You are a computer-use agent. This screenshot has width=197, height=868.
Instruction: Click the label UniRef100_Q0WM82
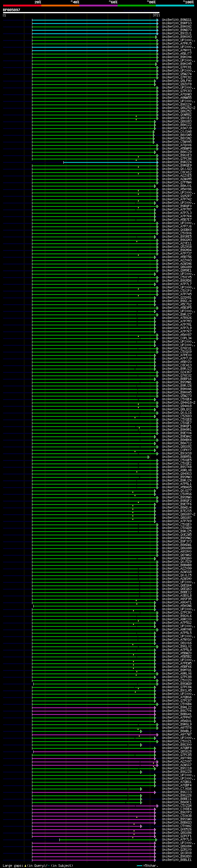tap(176, 115)
